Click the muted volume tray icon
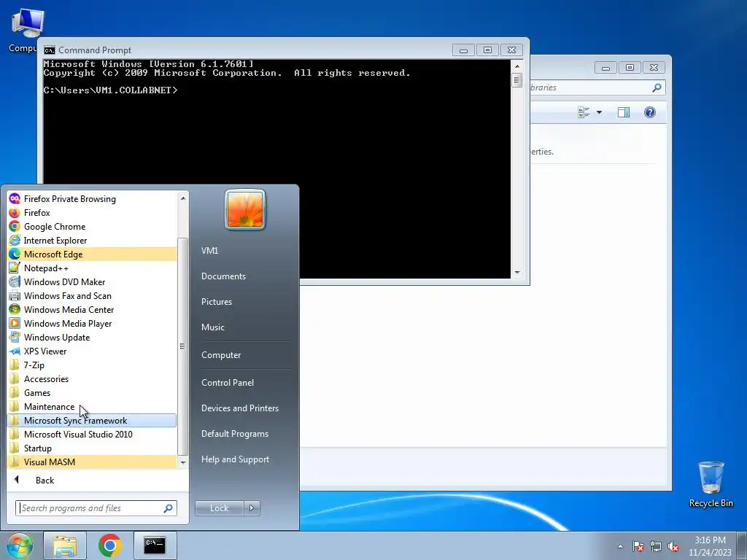 (673, 546)
